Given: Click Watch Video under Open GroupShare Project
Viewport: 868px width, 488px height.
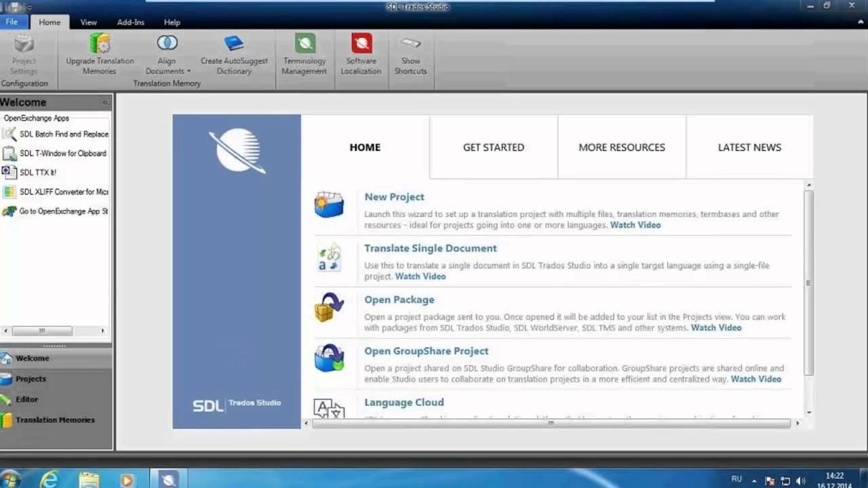Looking at the screenshot, I should [x=756, y=380].
